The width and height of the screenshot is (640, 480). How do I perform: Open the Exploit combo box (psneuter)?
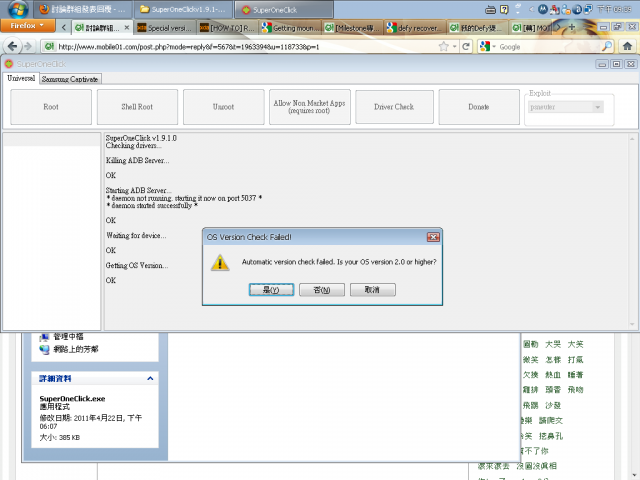(566, 107)
